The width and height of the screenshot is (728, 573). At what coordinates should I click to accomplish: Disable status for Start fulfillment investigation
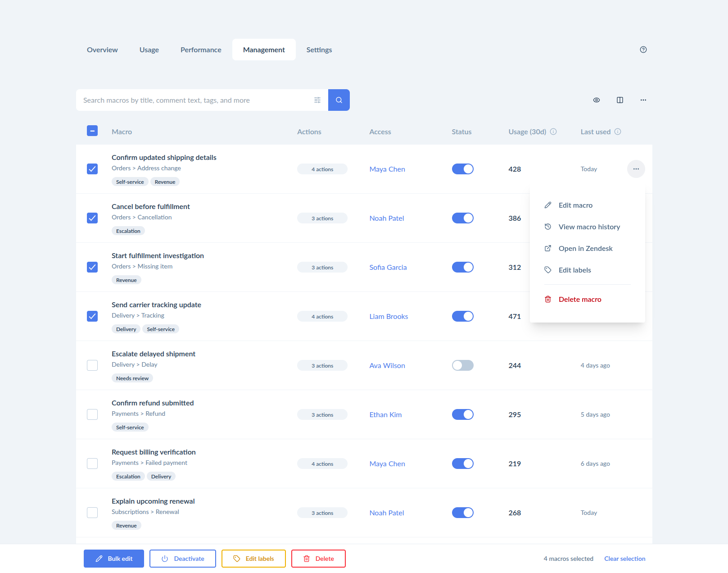tap(463, 267)
